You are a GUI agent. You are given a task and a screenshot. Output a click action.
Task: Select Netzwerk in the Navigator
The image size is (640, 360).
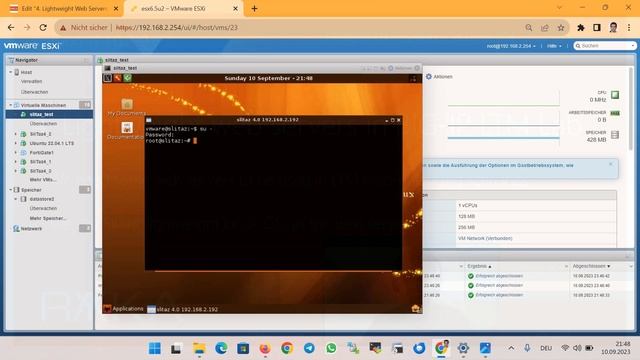tap(31, 229)
